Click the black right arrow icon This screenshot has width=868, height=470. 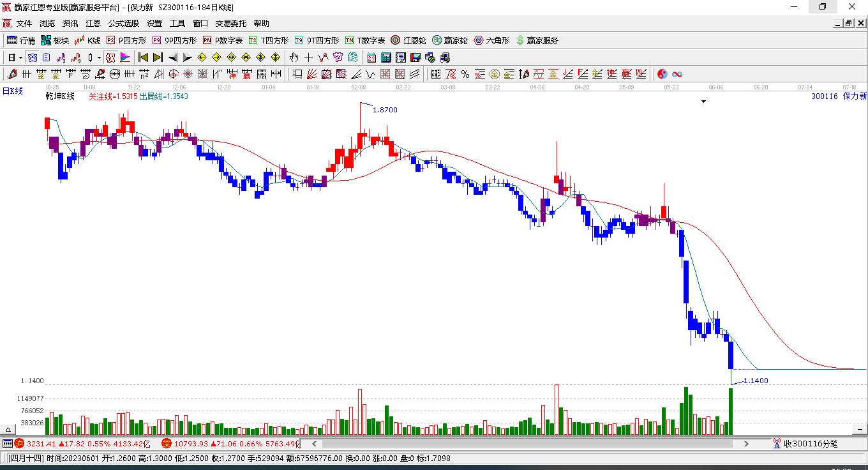click(x=187, y=57)
